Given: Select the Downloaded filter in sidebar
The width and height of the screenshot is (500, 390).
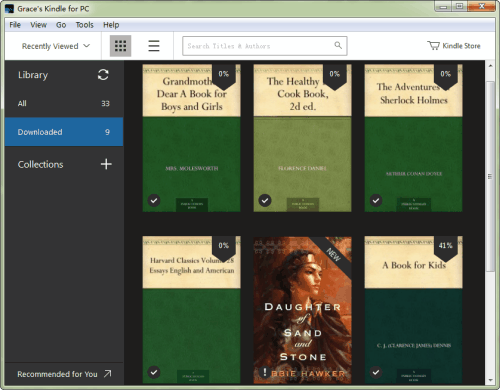Looking at the screenshot, I should pos(64,132).
